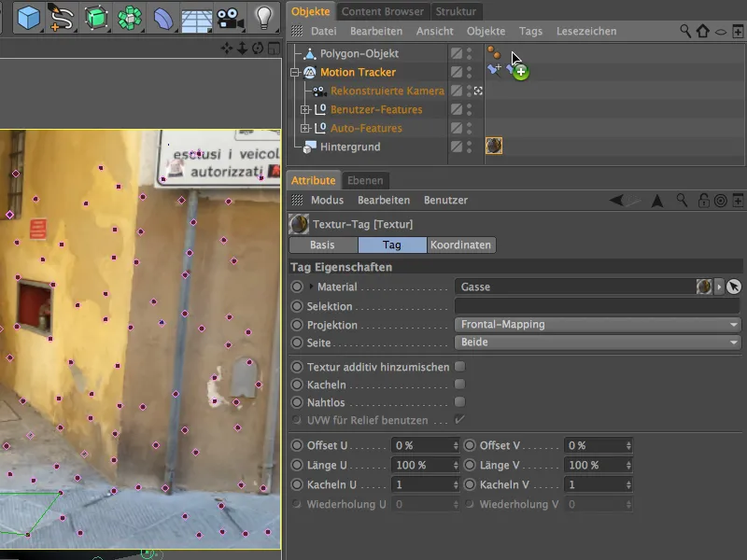Open the Datei menu in the Objekte manager
This screenshot has height=560, width=747.
323,32
